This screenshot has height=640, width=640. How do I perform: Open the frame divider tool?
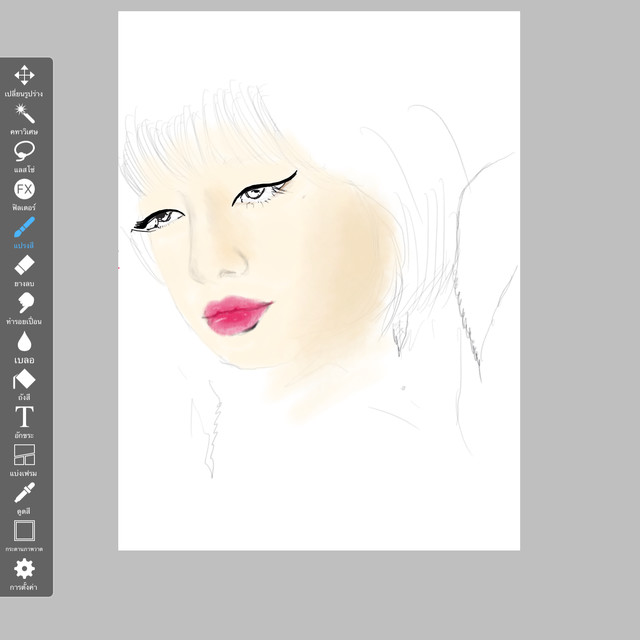coord(25,455)
